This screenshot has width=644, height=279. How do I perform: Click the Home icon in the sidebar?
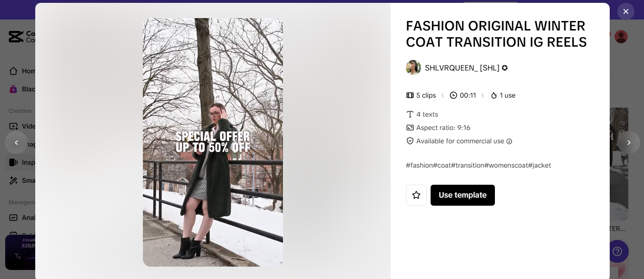pyautogui.click(x=13, y=71)
